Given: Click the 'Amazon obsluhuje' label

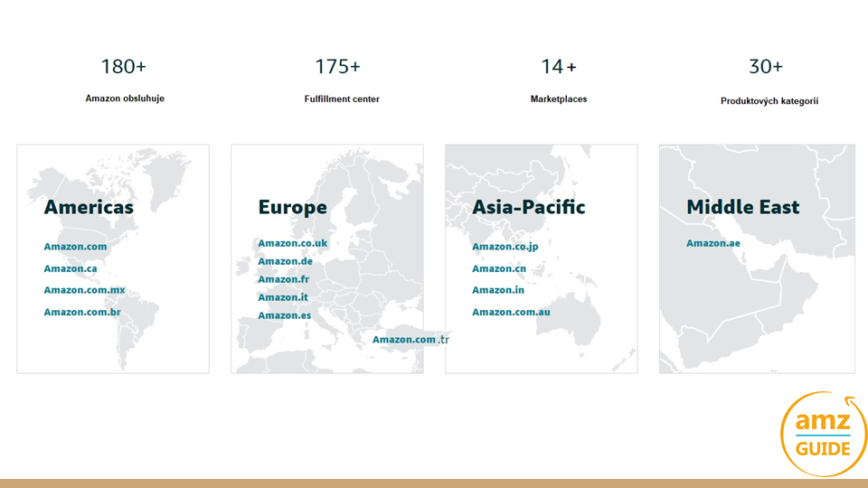Looking at the screenshot, I should coord(125,99).
